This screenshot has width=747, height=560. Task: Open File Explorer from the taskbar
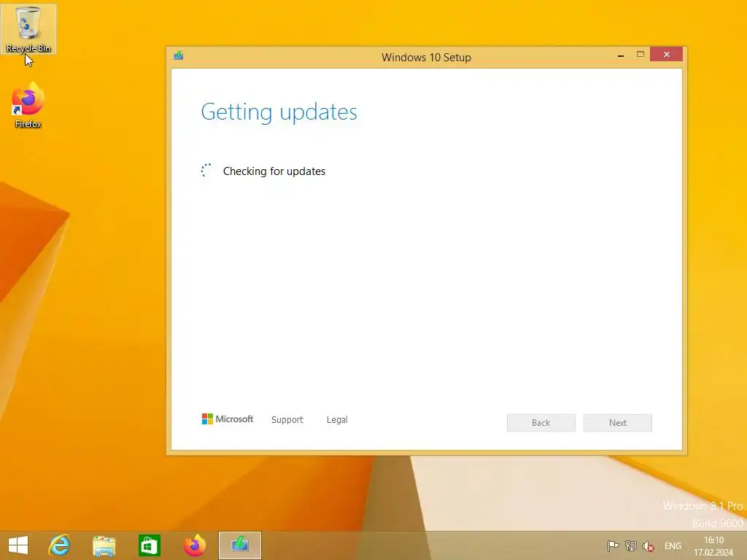[104, 545]
